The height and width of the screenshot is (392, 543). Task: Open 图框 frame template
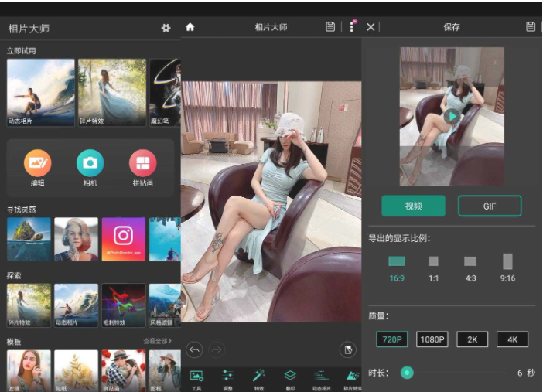tap(165, 371)
